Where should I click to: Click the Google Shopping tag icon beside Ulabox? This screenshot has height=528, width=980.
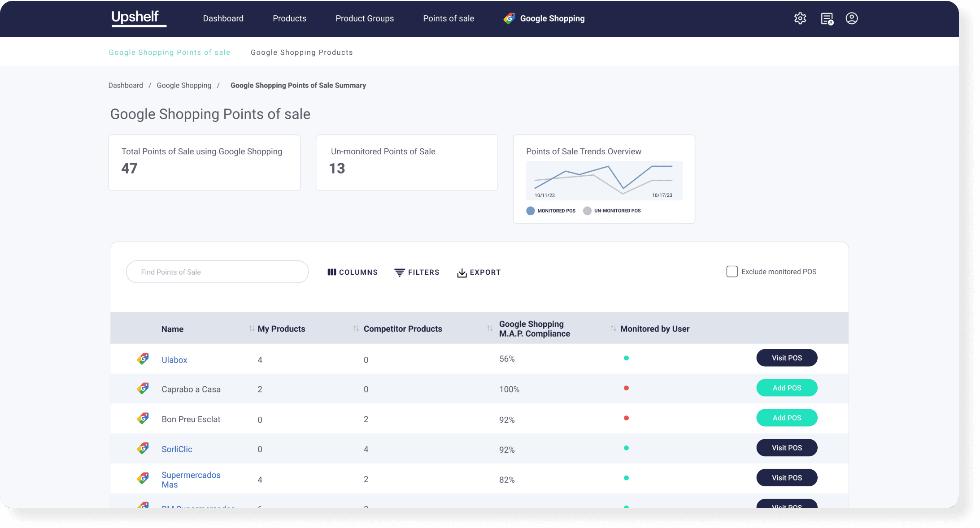coord(143,359)
